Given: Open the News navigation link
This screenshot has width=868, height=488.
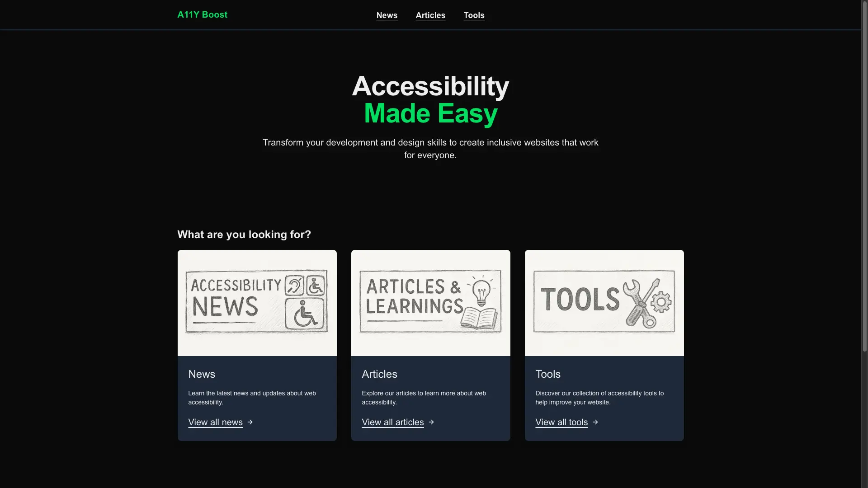Looking at the screenshot, I should (387, 15).
